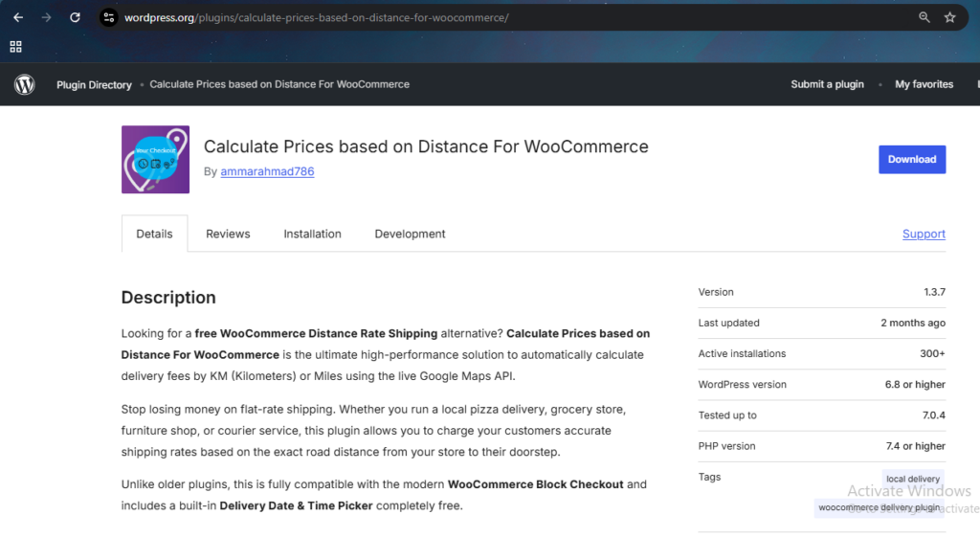Image resolution: width=980 pixels, height=538 pixels.
Task: Reload the page using refresh icon
Action: point(75,17)
